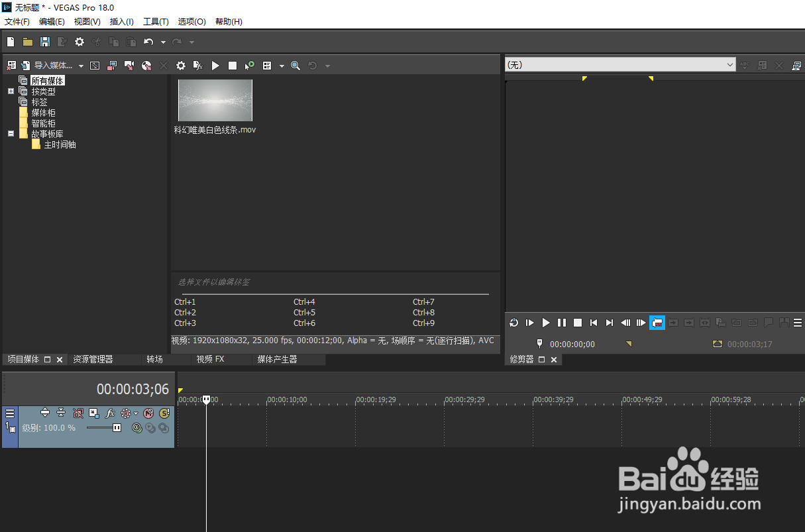Viewport: 805px width, 532px height.
Task: Stop trimmer playback
Action: point(578,323)
